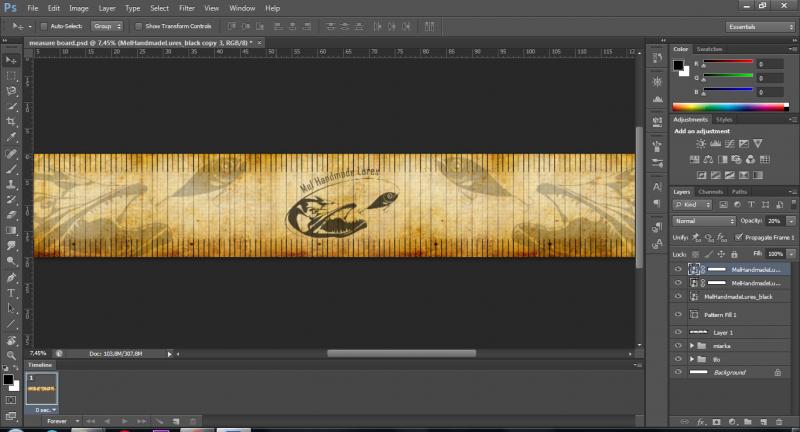
Task: Select the Horizontal Type tool
Action: click(12, 293)
